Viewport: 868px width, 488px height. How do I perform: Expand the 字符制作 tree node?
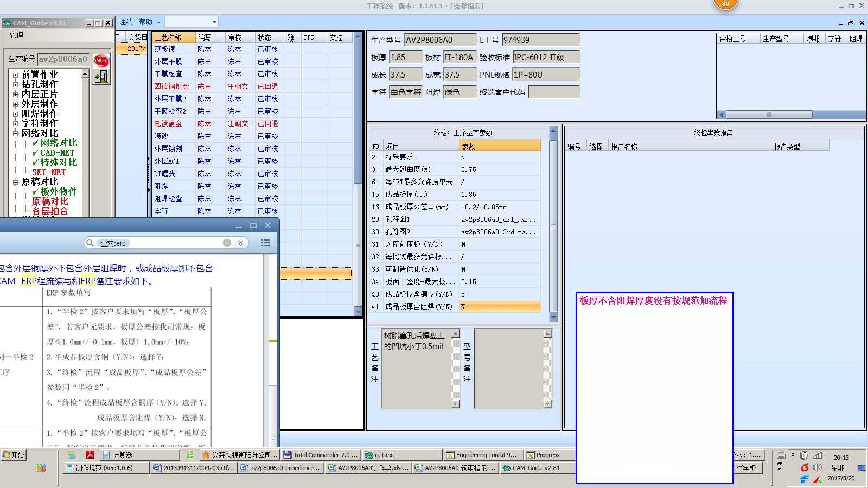point(16,124)
